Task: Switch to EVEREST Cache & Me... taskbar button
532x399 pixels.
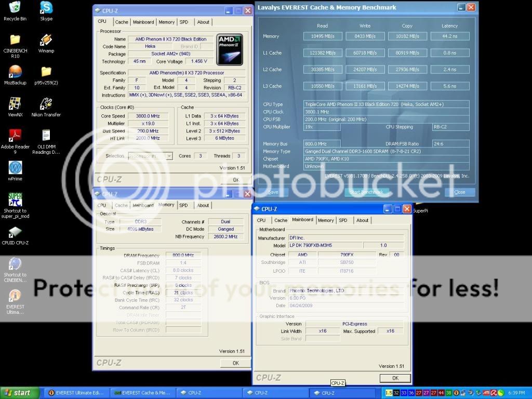Action: [142, 393]
